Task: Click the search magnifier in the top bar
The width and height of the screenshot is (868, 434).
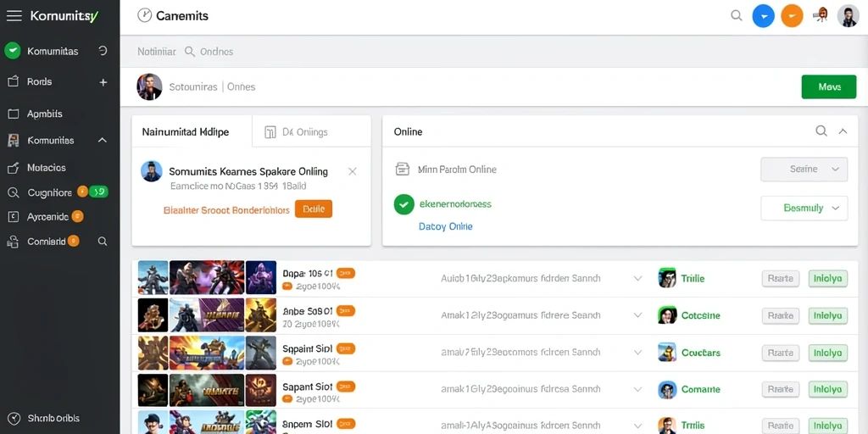Action: coord(737,16)
